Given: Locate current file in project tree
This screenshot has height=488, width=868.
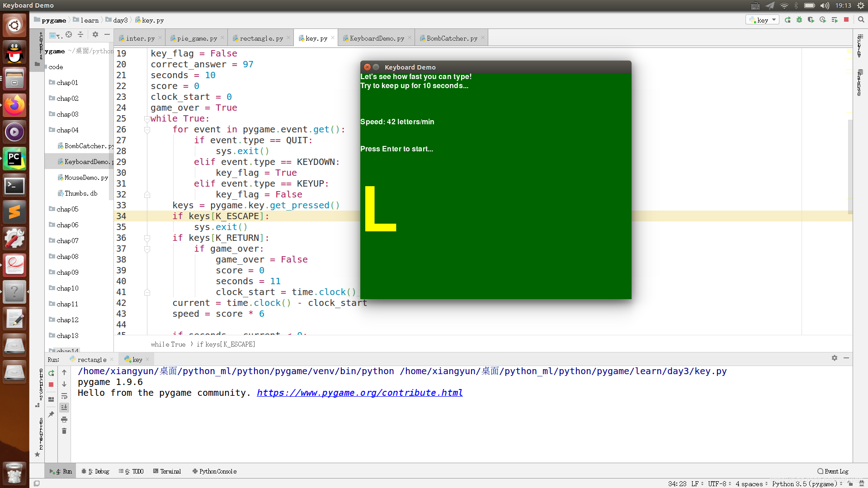Looking at the screenshot, I should pyautogui.click(x=69, y=34).
